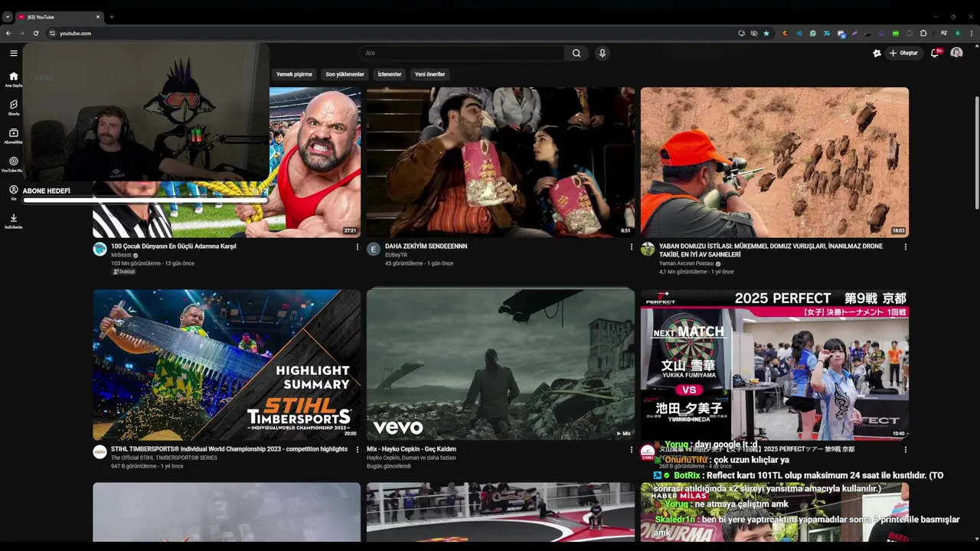Open video title 100 Çocuk Dünyanın En Güçlü Adamına Karşı
Screen dimensions: 980x551
pos(174,246)
